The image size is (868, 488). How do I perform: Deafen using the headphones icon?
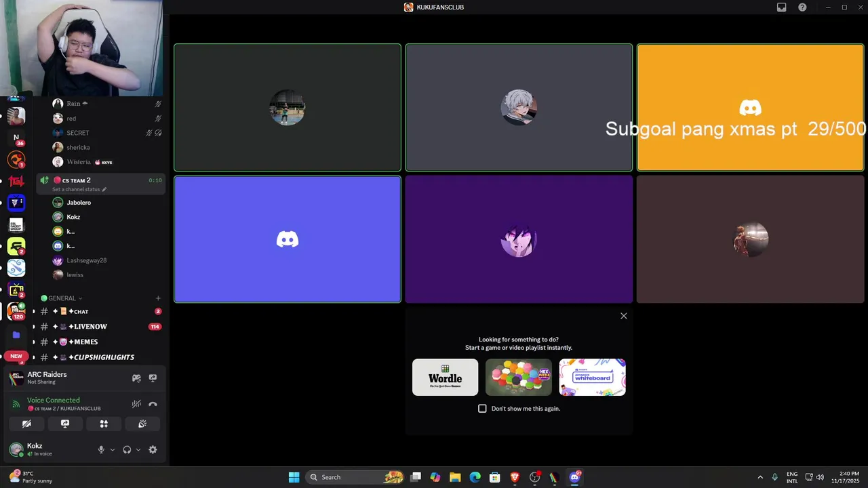pos(127,449)
